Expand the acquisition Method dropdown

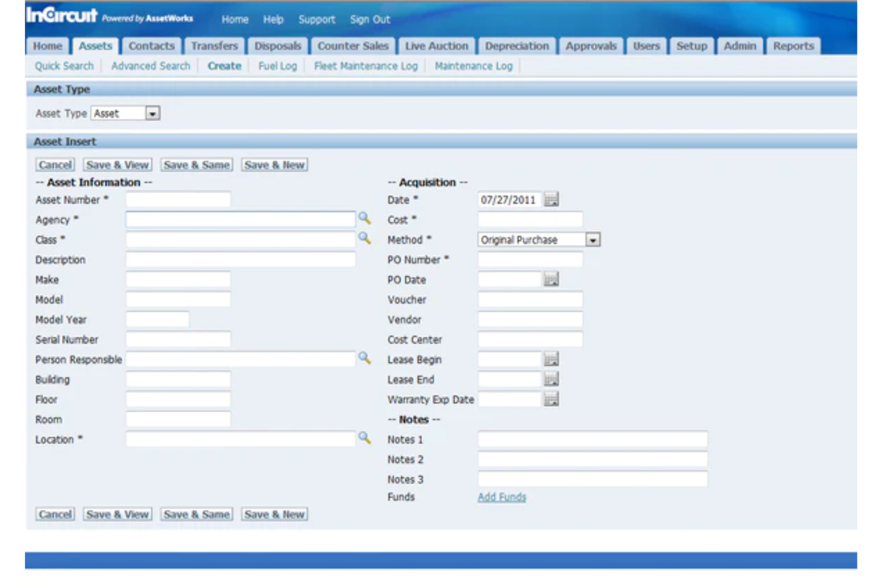593,239
